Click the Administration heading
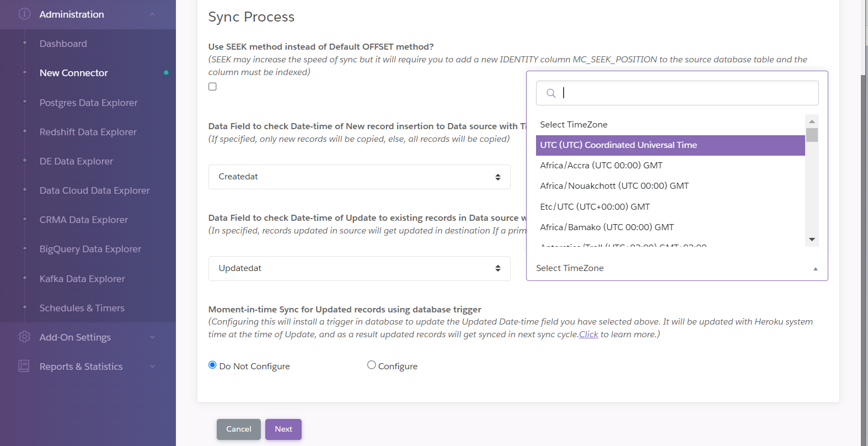This screenshot has height=446, width=868. [x=72, y=14]
